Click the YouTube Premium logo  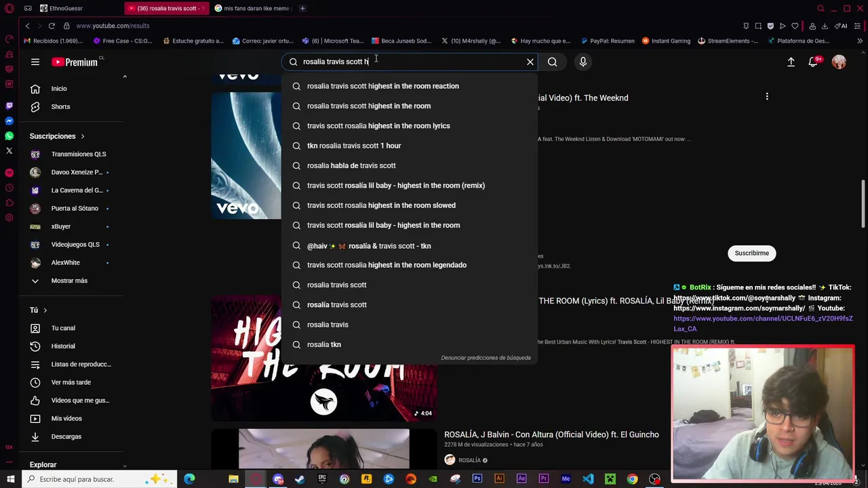pos(75,62)
